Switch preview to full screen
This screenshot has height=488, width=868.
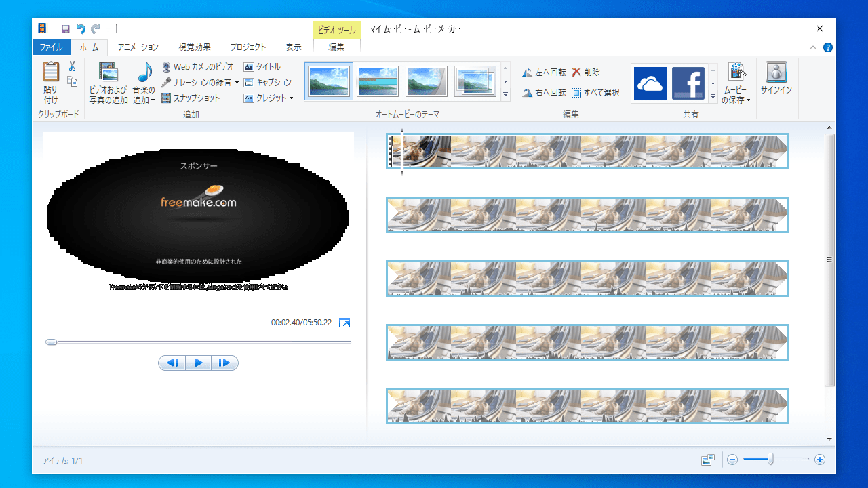[x=344, y=323]
